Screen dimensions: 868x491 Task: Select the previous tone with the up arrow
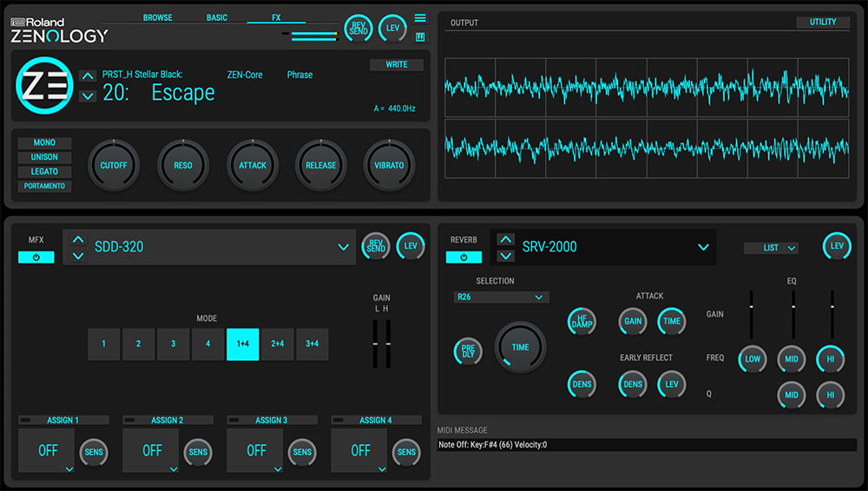88,75
